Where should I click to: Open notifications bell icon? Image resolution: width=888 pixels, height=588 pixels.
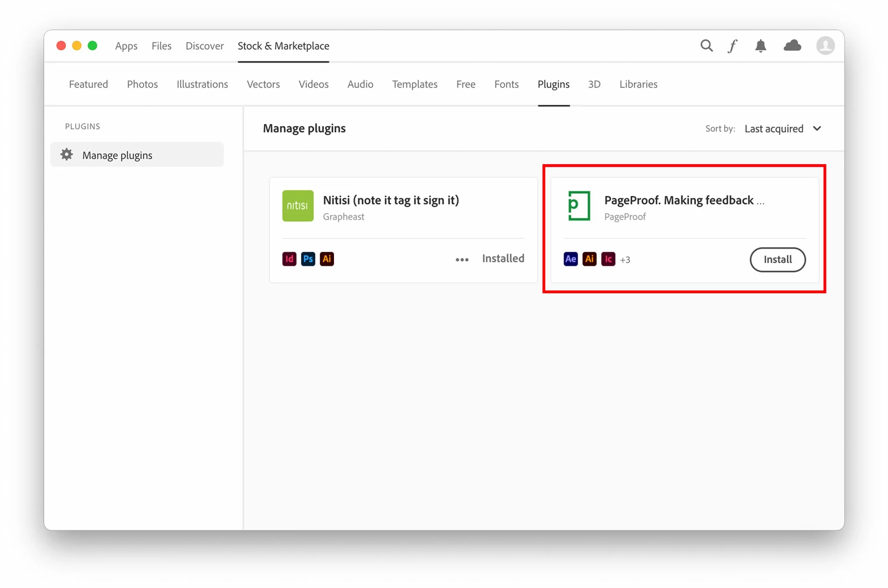[x=761, y=46]
